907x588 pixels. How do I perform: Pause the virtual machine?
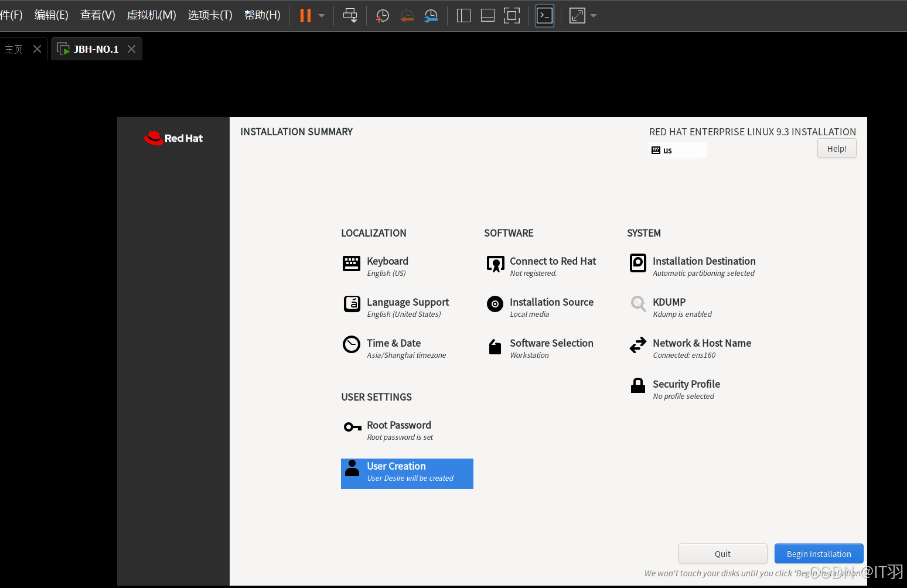(x=305, y=15)
